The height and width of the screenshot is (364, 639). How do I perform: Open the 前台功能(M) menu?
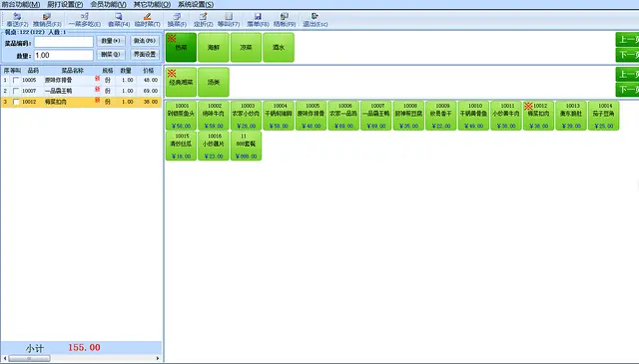coord(20,4)
